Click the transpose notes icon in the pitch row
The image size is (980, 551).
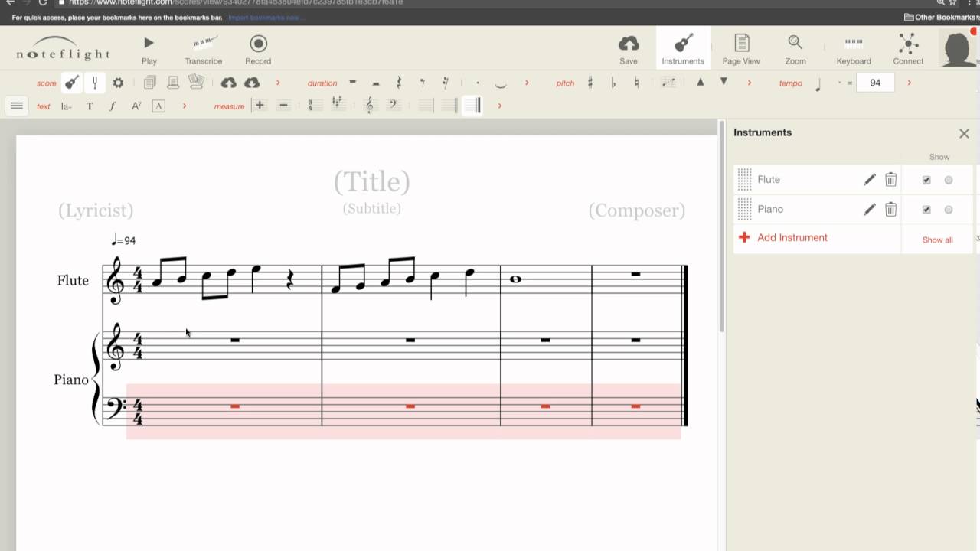668,83
